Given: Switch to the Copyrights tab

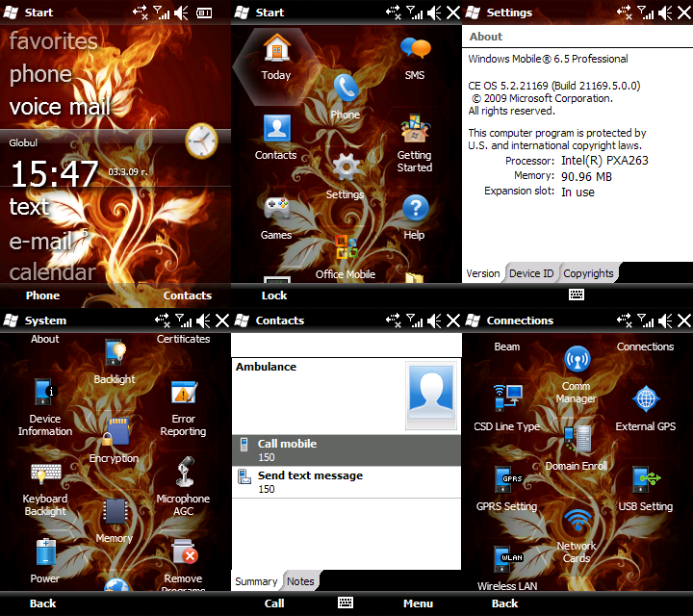Looking at the screenshot, I should pos(588,273).
